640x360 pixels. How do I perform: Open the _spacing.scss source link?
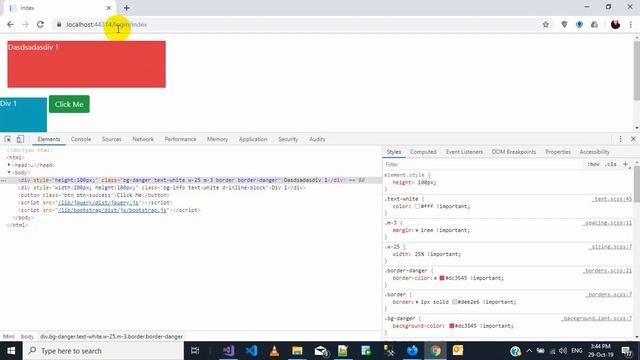coord(607,223)
